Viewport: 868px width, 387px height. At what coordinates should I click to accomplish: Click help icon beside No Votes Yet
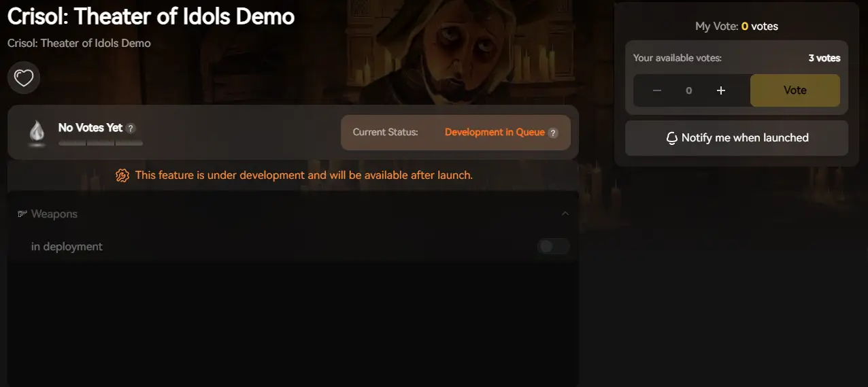pos(131,128)
